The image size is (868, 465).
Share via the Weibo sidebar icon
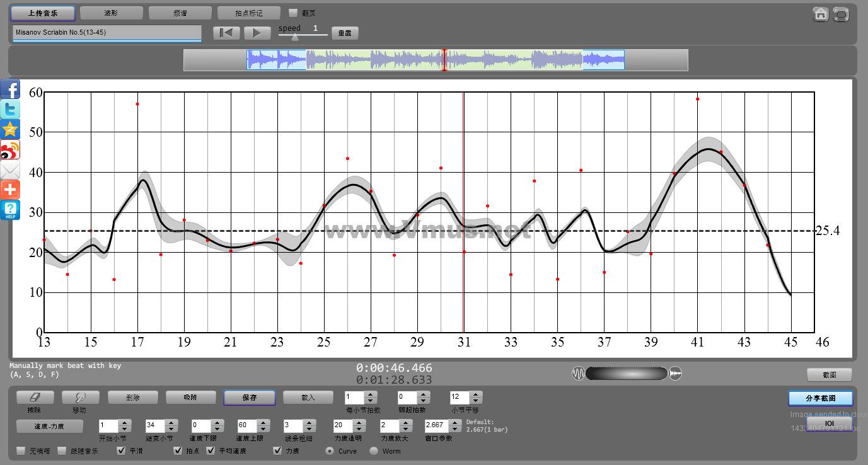10,150
